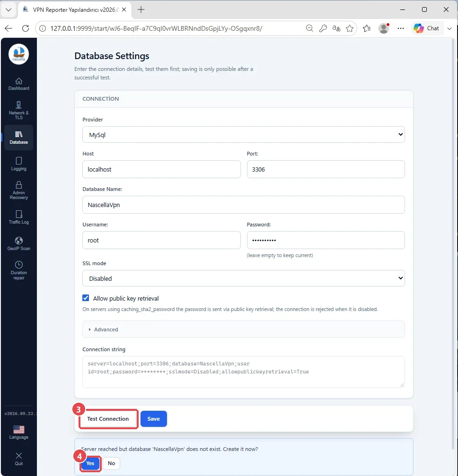Quit the configurator from sidebar
The image size is (458, 476).
pos(18,459)
